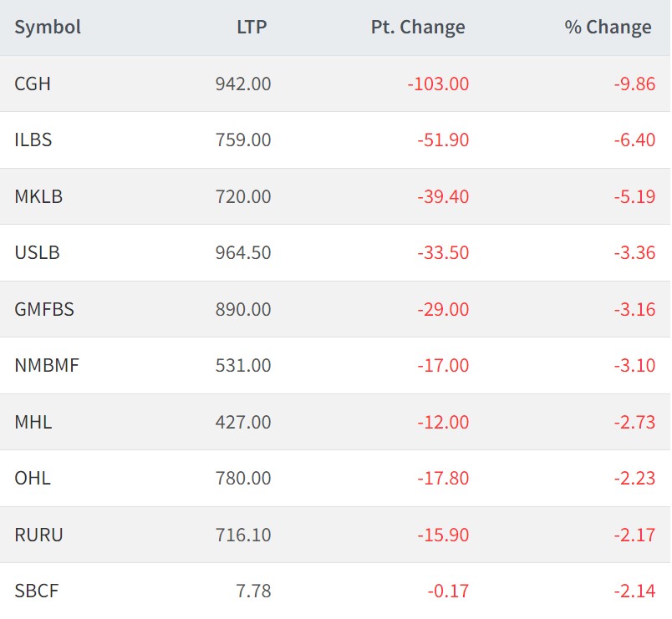Select the -51.90 point change cell

pyautogui.click(x=443, y=140)
